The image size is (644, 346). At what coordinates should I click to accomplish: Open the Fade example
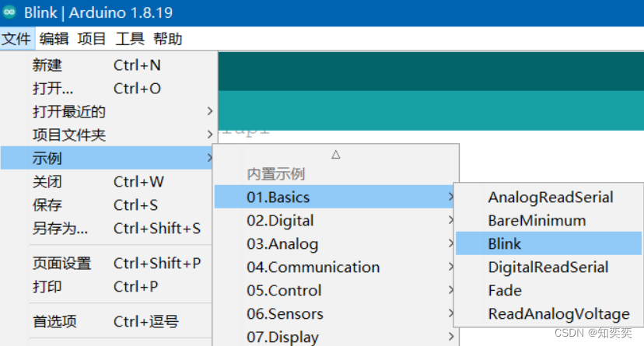pos(548,291)
